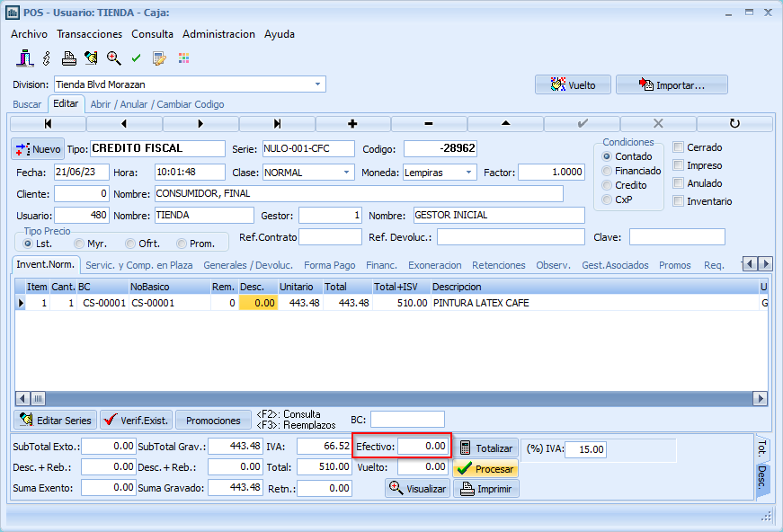Open the Division dropdown list
The height and width of the screenshot is (532, 783).
(x=318, y=84)
